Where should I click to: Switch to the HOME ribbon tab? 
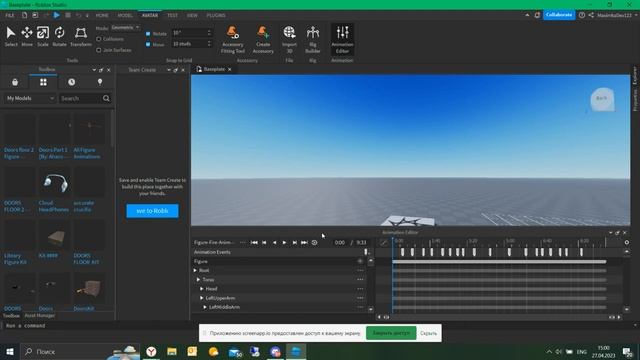pos(102,16)
